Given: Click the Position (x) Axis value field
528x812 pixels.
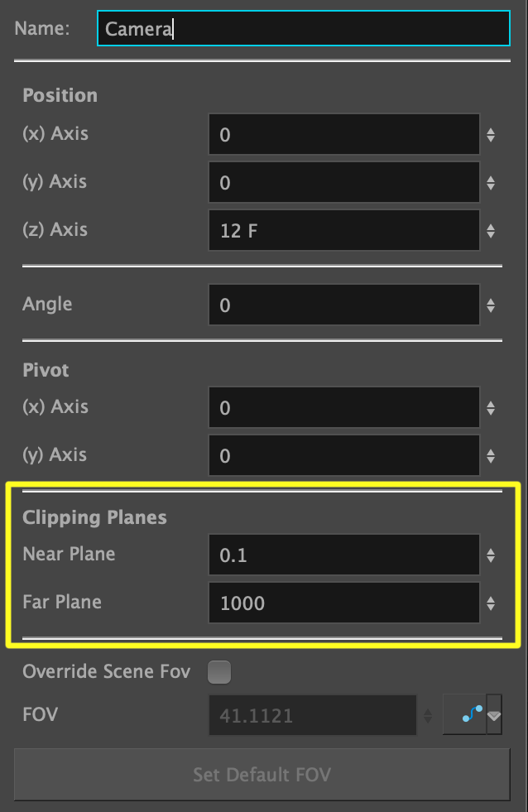Looking at the screenshot, I should tap(344, 135).
